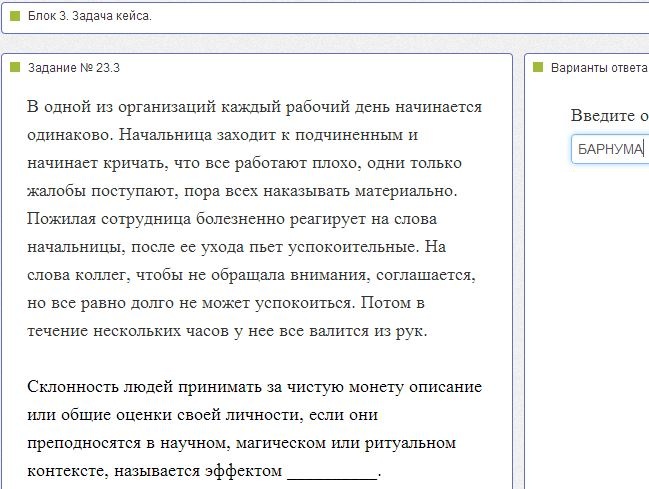Click the line starting 'слова коллег, чтобы'
649x489 pixels.
pos(251,275)
